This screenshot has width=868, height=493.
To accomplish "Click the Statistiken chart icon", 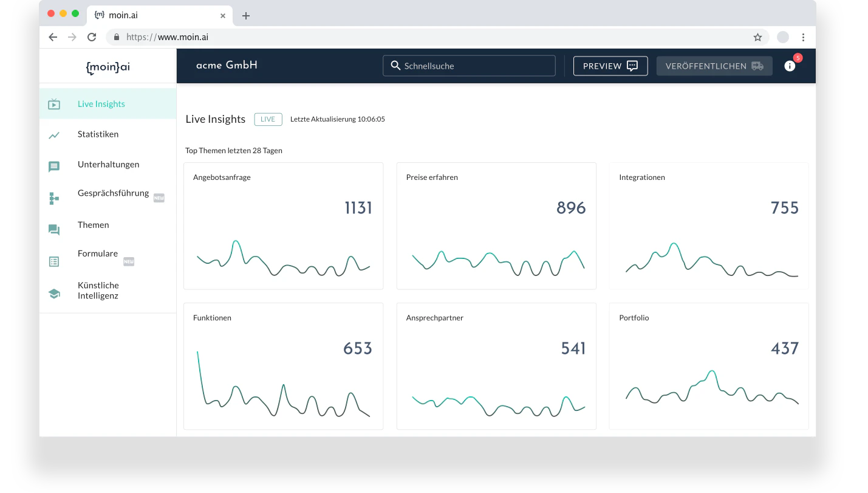I will (54, 134).
